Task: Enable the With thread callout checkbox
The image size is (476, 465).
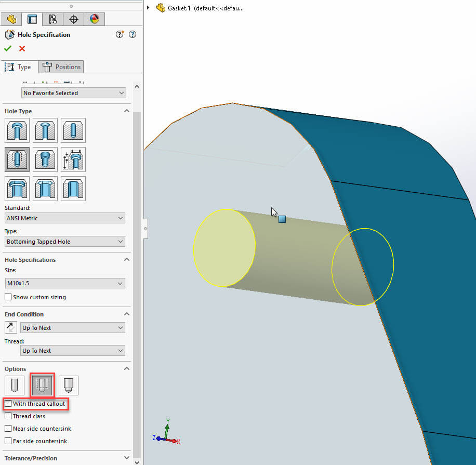Action: pyautogui.click(x=8, y=404)
